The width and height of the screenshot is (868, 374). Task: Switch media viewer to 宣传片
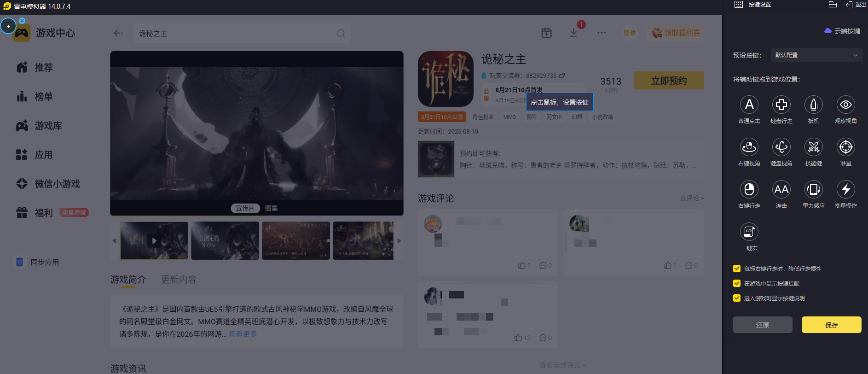245,208
